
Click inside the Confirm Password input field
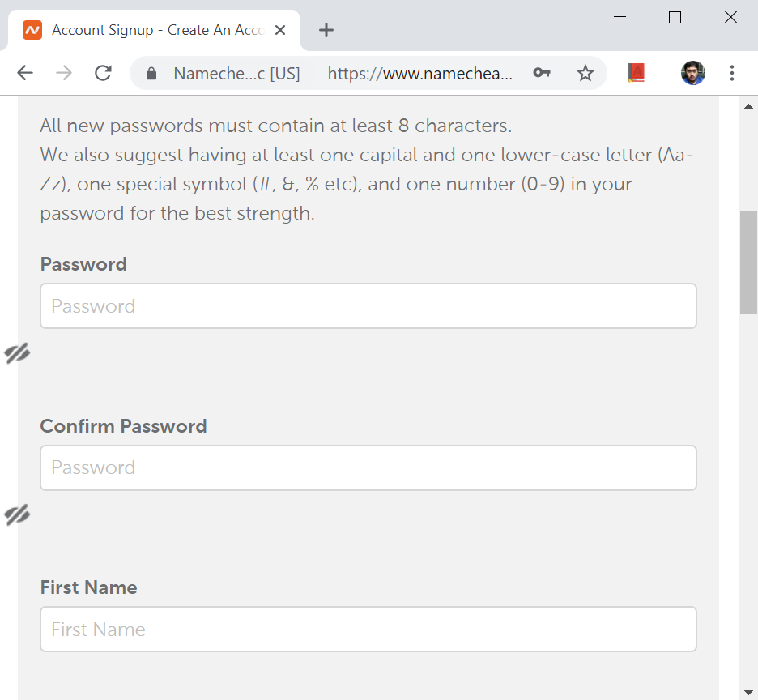click(x=368, y=467)
